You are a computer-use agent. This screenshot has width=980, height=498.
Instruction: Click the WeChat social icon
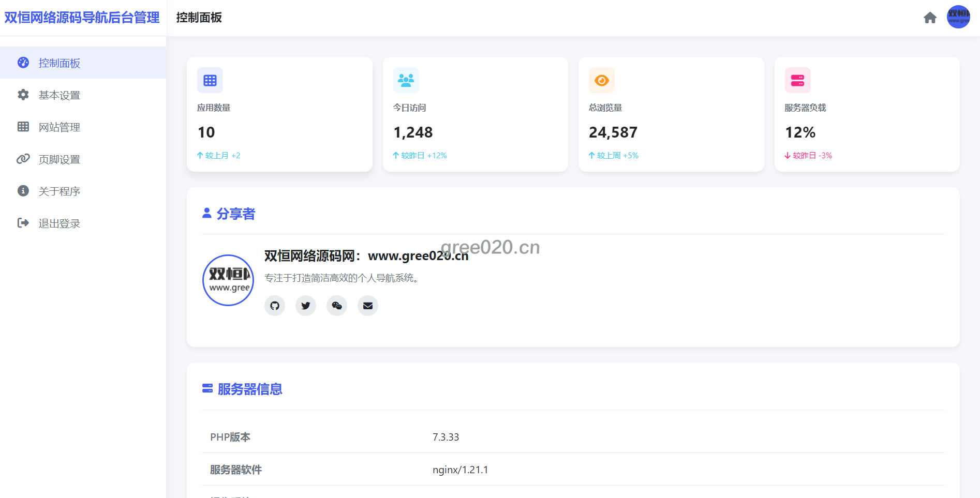[x=337, y=306]
